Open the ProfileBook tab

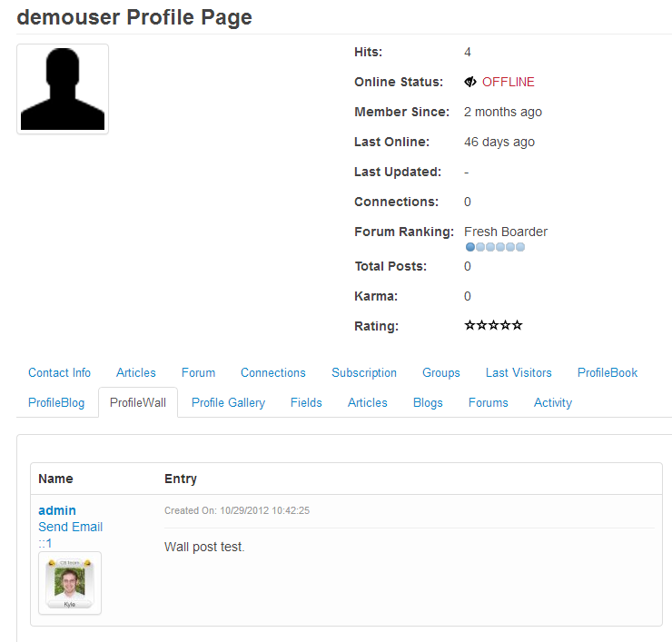pos(608,372)
